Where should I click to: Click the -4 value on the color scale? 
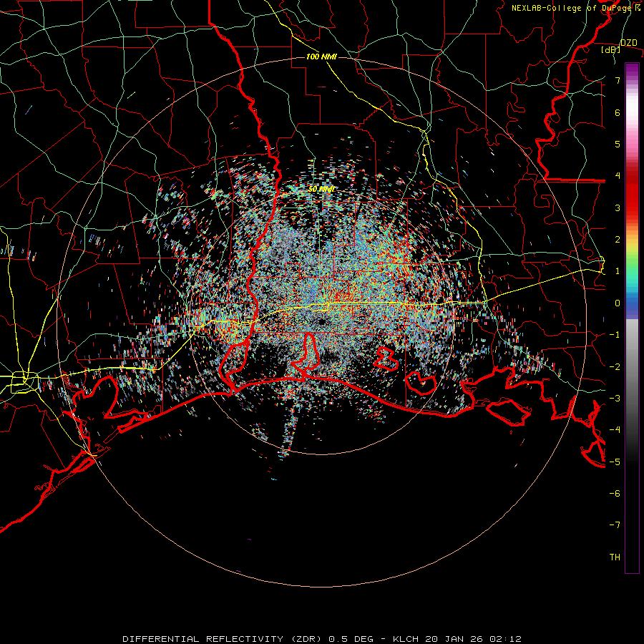click(615, 430)
